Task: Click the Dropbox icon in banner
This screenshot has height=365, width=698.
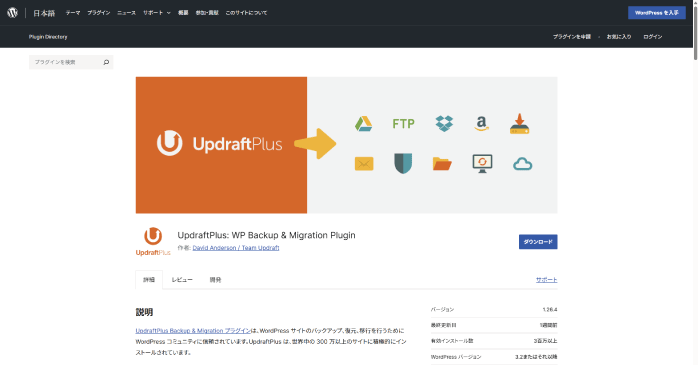Action: click(x=444, y=123)
